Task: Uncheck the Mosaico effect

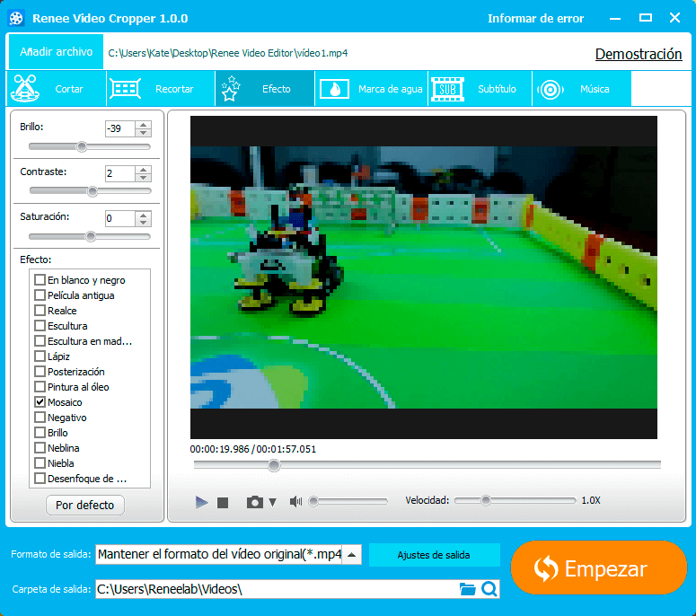Action: 40,402
